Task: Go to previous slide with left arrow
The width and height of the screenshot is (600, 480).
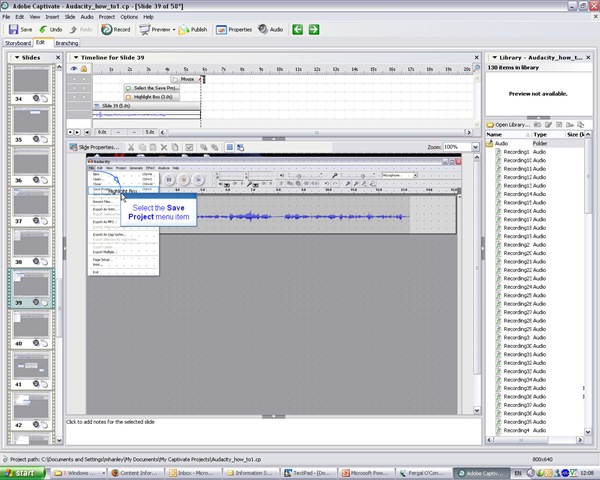Action: (x=298, y=29)
